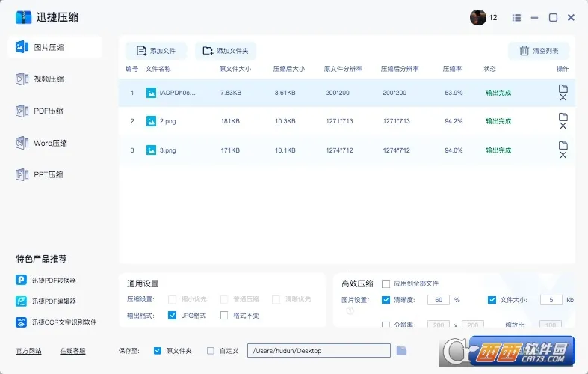
Task: Open the 官方网站 link
Action: tap(28, 351)
